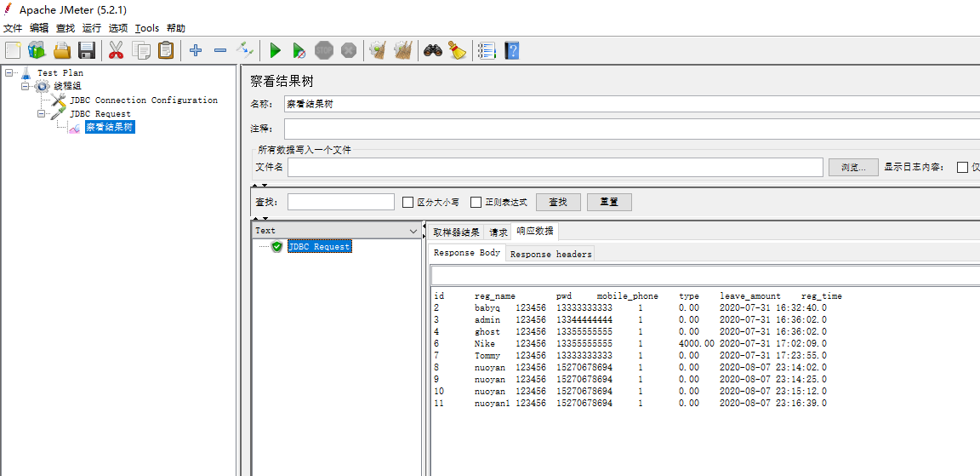Click the Clear All brooms icon
The height and width of the screenshot is (476, 980).
[x=403, y=50]
